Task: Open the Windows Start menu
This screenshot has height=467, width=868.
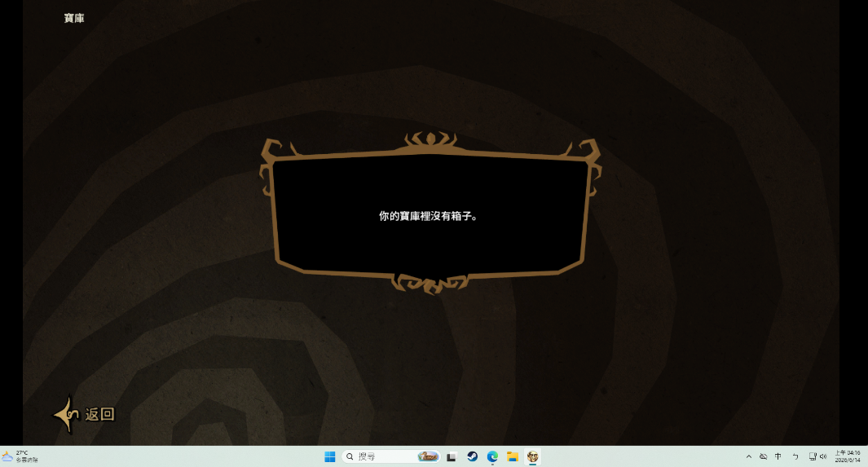Action: [x=330, y=456]
